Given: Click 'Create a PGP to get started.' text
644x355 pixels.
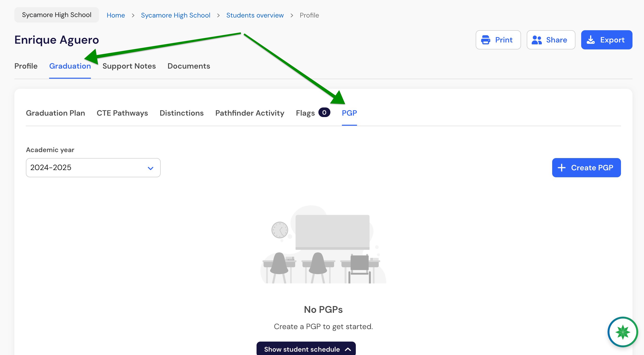Looking at the screenshot, I should pos(323,326).
